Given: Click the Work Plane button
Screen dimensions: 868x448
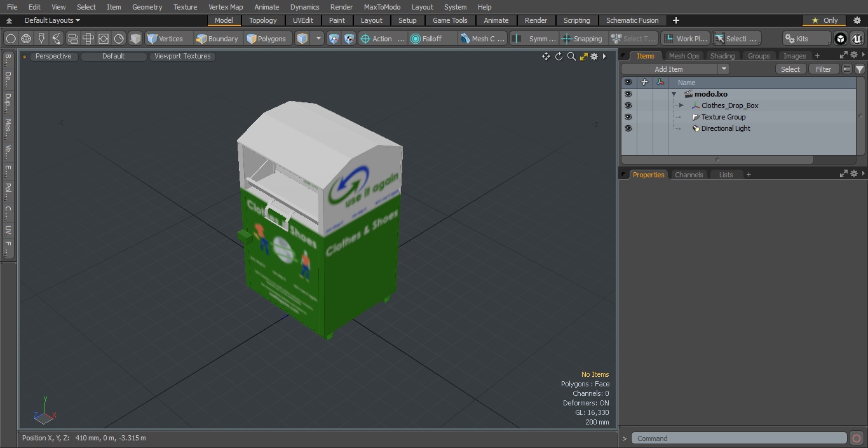Looking at the screenshot, I should click(685, 39).
